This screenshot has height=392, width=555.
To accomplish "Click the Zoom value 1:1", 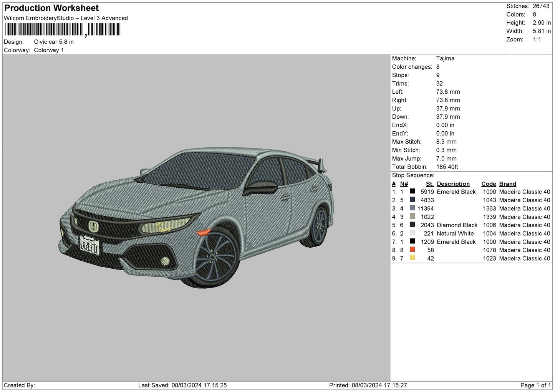I will pyautogui.click(x=537, y=40).
